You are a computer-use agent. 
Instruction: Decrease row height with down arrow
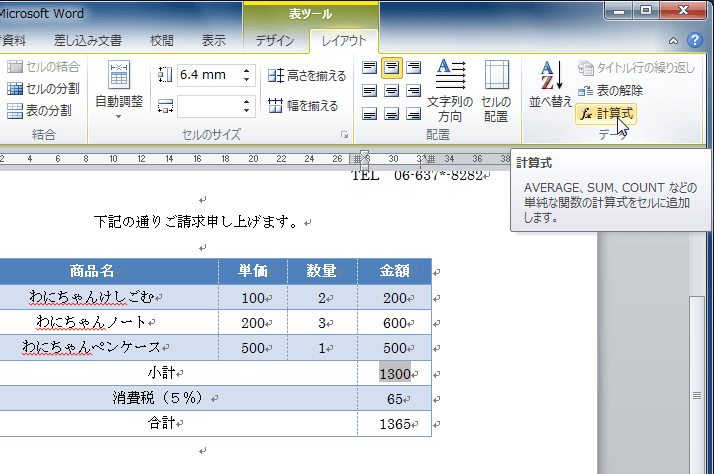tap(246, 80)
